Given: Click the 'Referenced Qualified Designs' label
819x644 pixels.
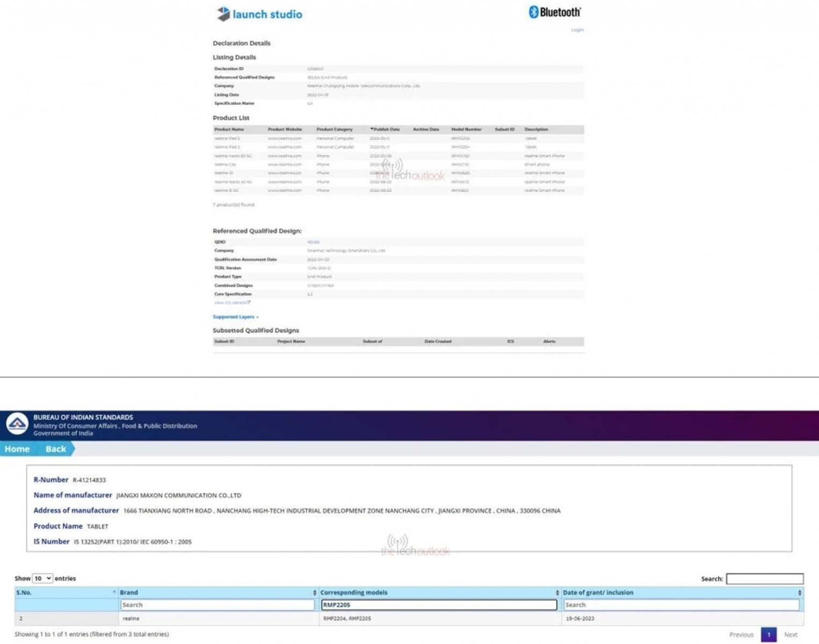Looking at the screenshot, I should [244, 77].
